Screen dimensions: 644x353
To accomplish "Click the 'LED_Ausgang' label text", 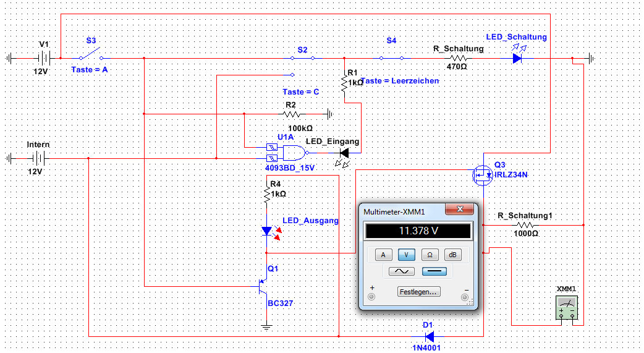I will [x=310, y=221].
